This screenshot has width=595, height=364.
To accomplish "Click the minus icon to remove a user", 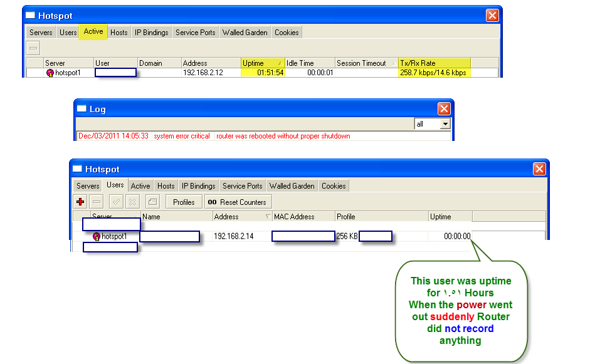I will [95, 201].
